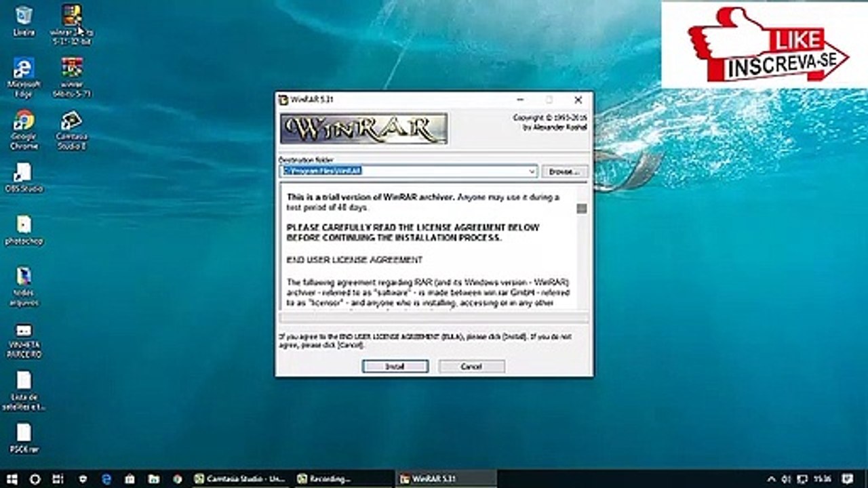Open the volume control in system tray

(x=785, y=479)
